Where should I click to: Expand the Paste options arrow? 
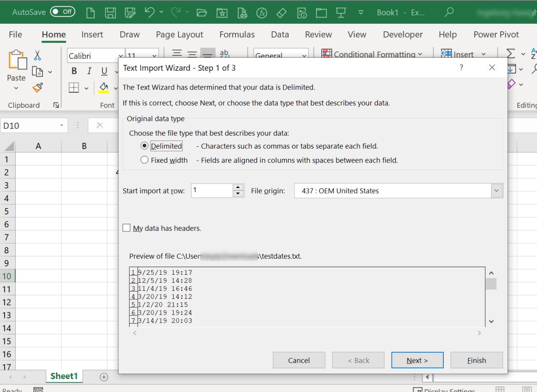[x=17, y=88]
